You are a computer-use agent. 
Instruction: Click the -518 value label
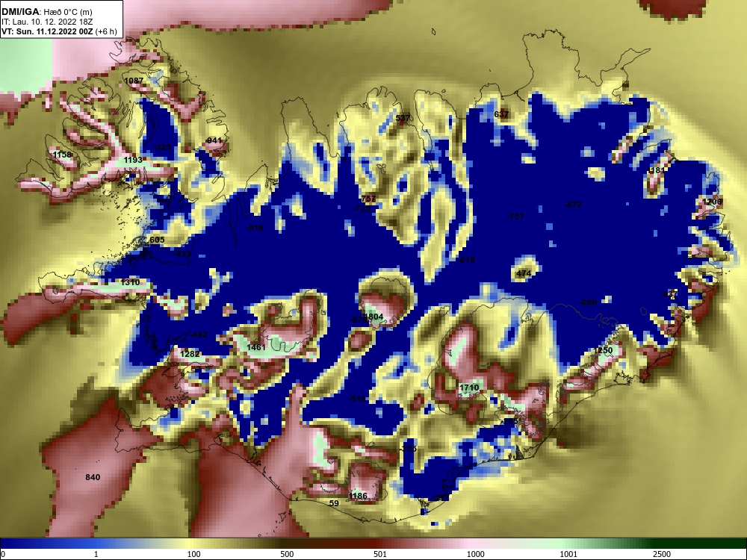(x=255, y=228)
